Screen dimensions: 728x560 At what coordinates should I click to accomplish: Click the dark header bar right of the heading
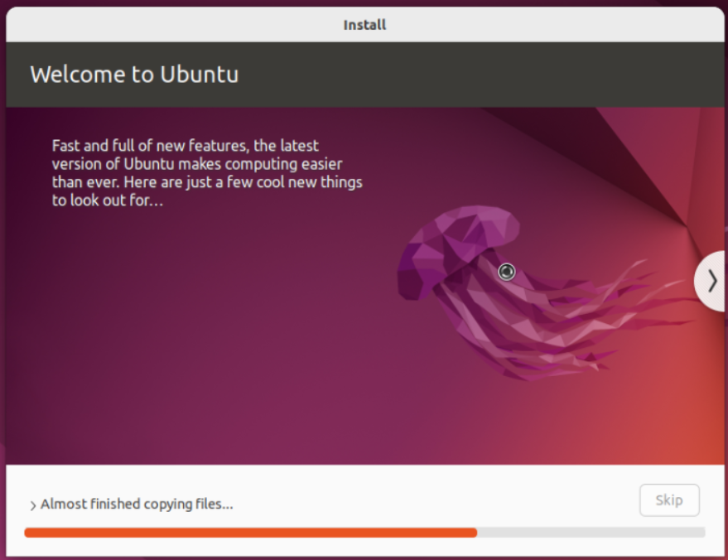click(x=497, y=75)
